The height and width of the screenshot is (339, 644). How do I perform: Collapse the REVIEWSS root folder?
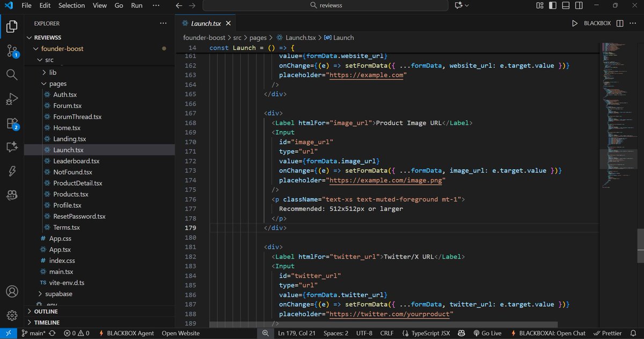[x=29, y=38]
